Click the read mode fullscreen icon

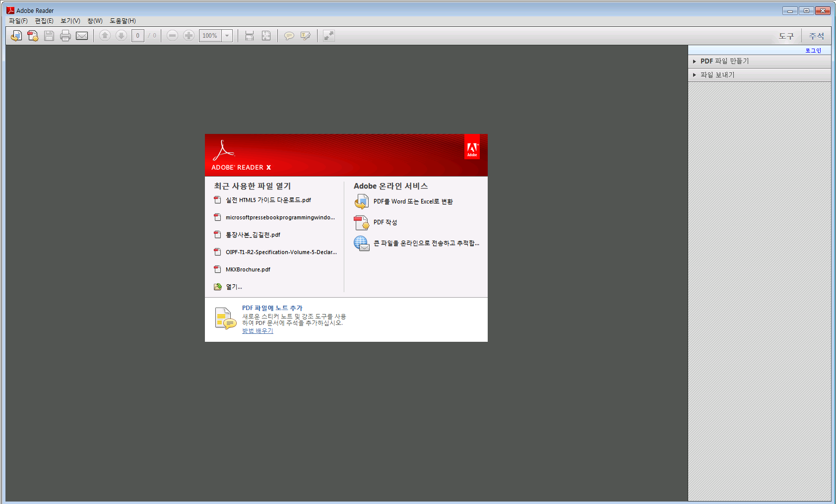(329, 36)
